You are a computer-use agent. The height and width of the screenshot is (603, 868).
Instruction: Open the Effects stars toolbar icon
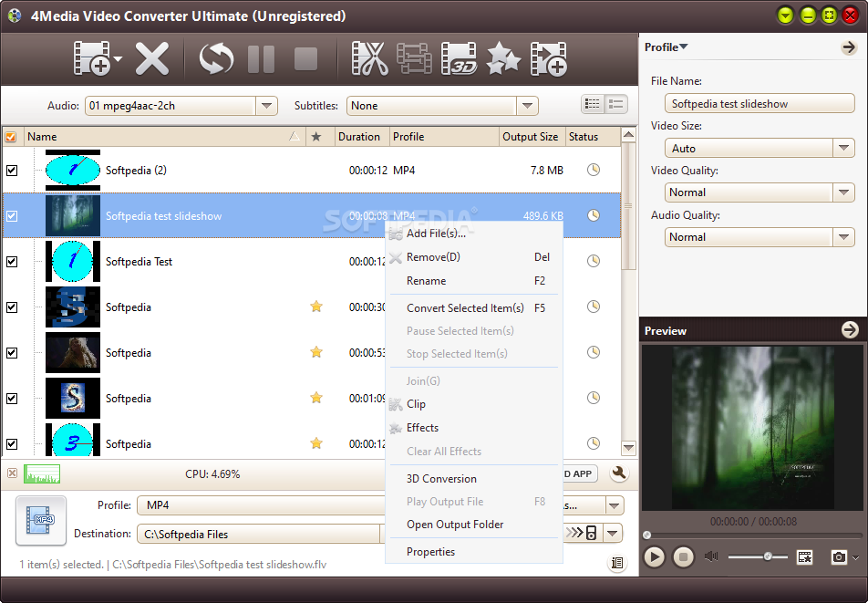point(503,58)
